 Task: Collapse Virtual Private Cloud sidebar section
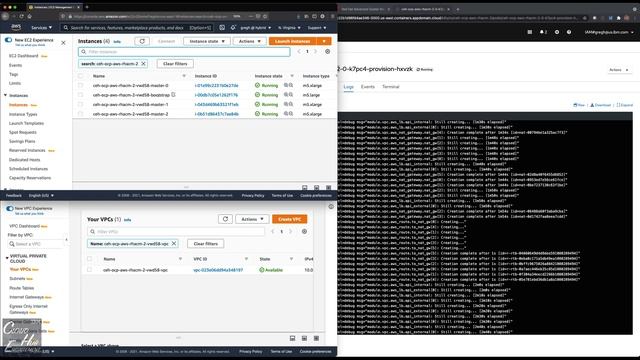pos(7,258)
